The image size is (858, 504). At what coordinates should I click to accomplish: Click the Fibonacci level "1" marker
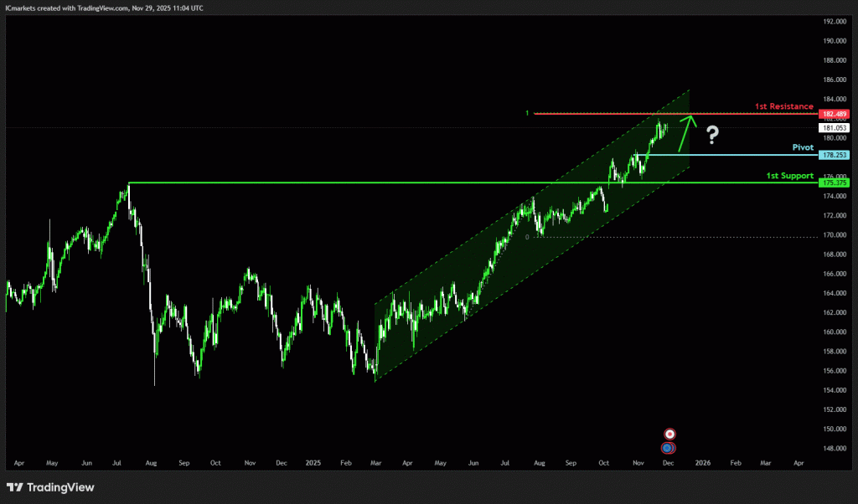click(x=527, y=113)
